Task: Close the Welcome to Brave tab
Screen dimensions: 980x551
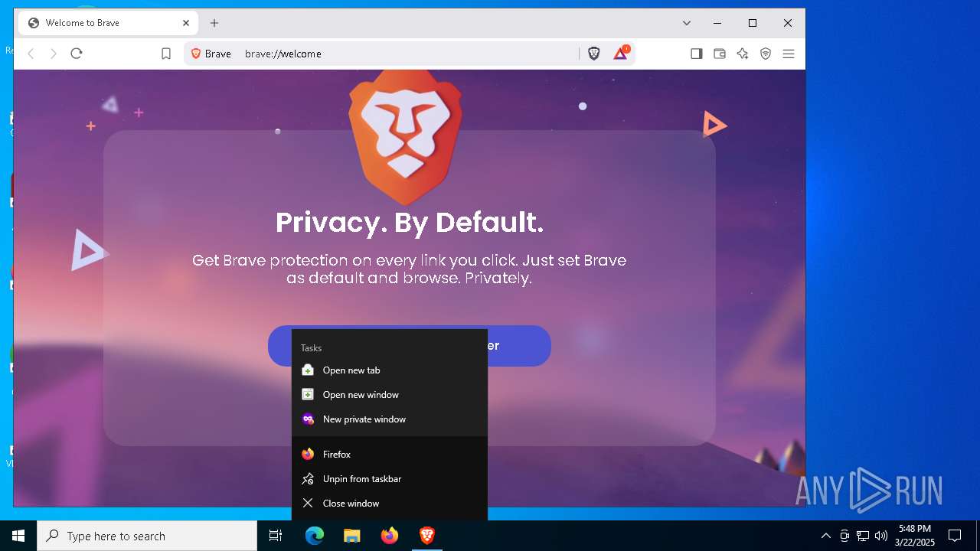Action: 186,23
